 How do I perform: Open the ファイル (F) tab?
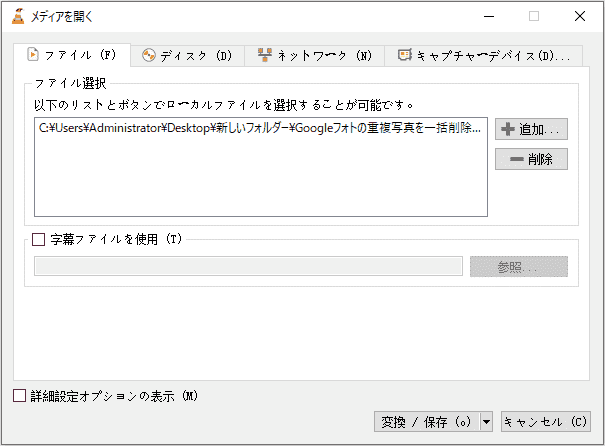(x=72, y=55)
